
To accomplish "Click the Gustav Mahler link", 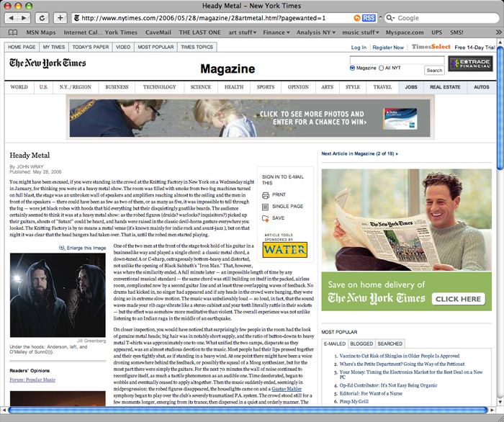I will pyautogui.click(x=287, y=389).
